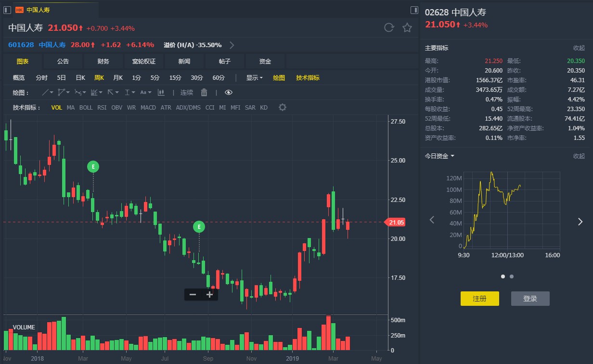
Task: Toggle 连续 continuous drawing mode
Action: pyautogui.click(x=187, y=92)
